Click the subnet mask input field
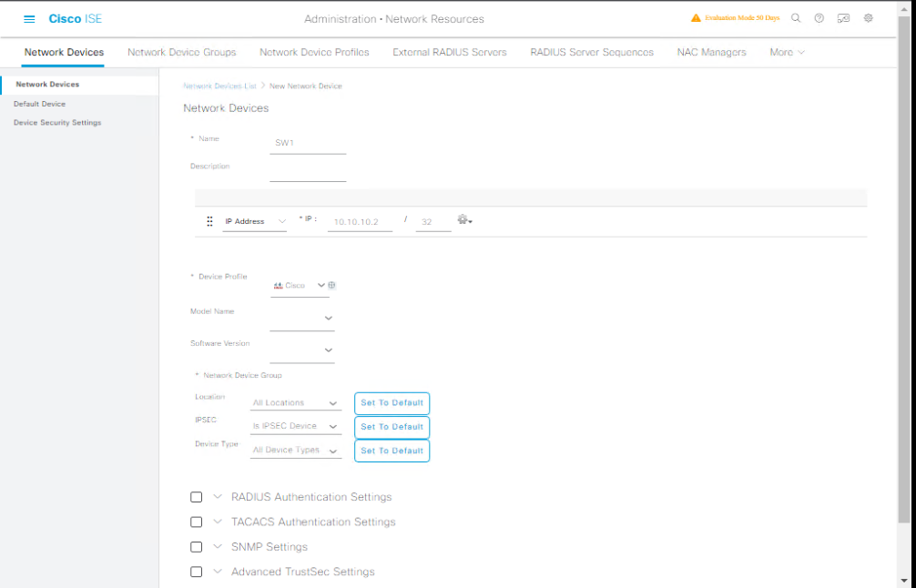Image resolution: width=916 pixels, height=588 pixels. [433, 222]
